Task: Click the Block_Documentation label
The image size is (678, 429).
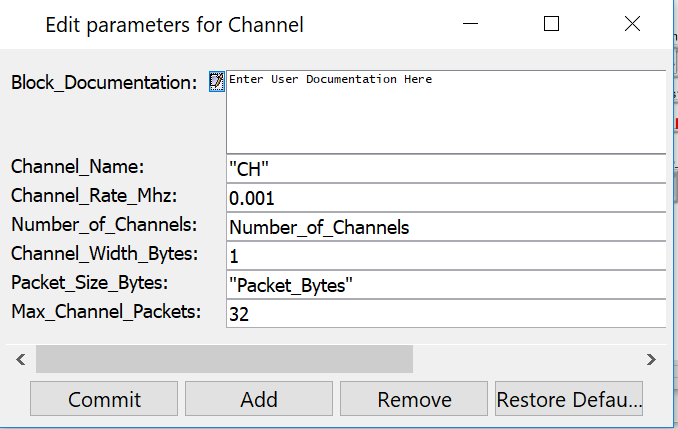Action: tap(104, 83)
